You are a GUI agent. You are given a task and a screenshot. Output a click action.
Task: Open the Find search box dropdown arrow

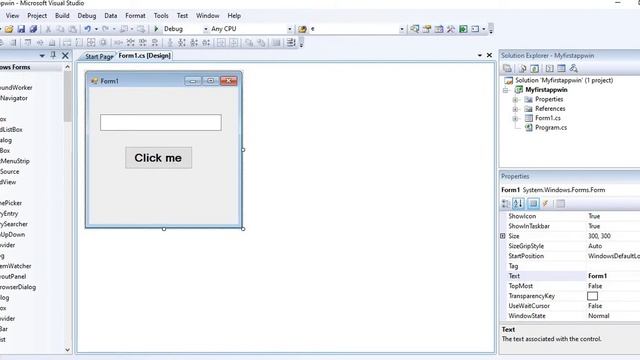coord(402,29)
